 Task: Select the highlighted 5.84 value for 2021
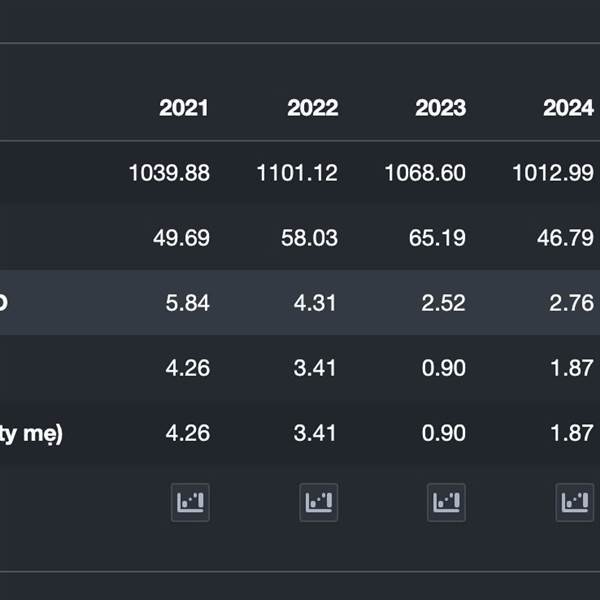tap(188, 303)
